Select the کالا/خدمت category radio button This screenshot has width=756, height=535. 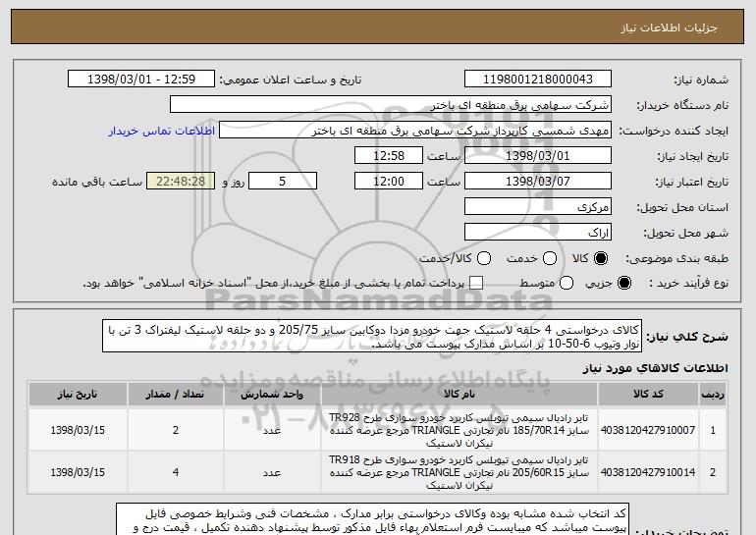pyautogui.click(x=484, y=258)
